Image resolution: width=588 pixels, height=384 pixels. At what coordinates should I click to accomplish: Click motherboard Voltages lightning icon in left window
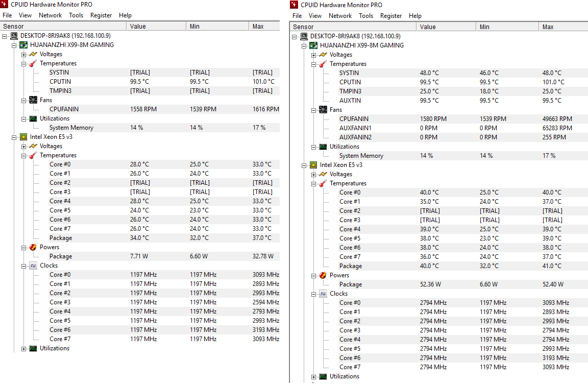[33, 54]
